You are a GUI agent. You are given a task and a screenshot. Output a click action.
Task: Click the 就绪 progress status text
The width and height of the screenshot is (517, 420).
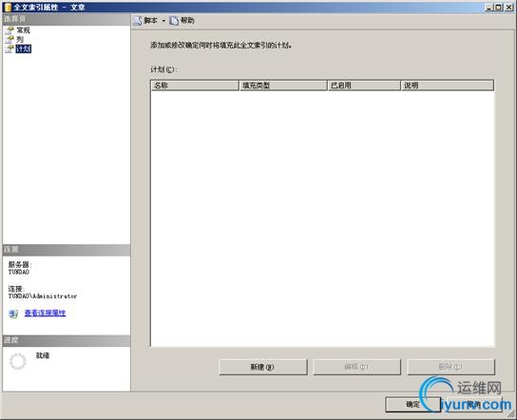pos(43,355)
